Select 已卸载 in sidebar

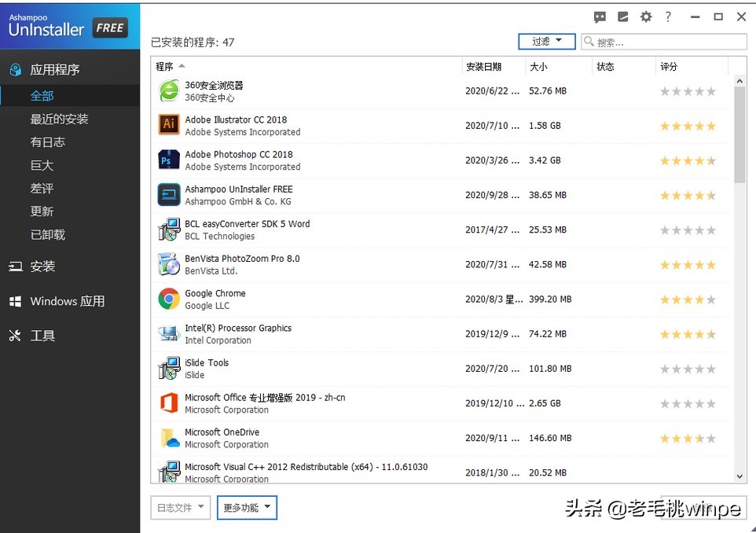(x=47, y=234)
